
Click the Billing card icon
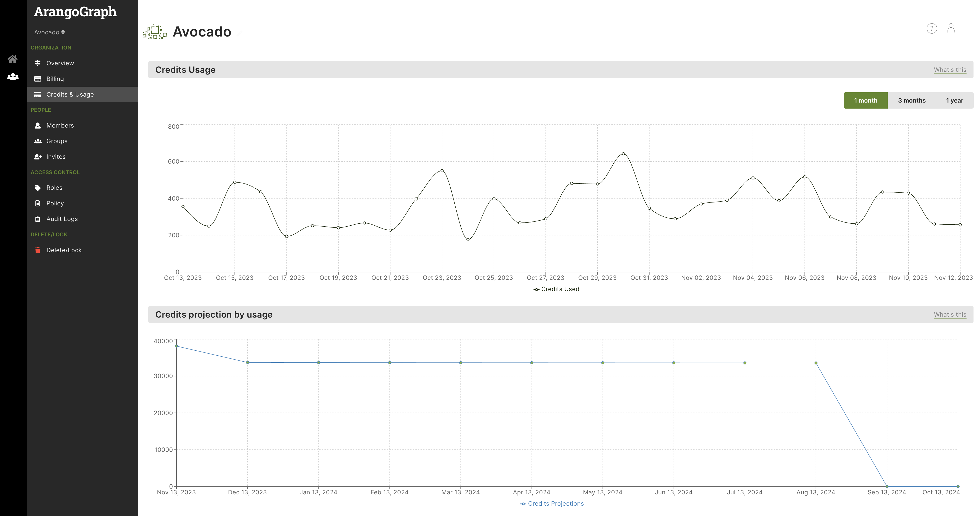pos(38,79)
